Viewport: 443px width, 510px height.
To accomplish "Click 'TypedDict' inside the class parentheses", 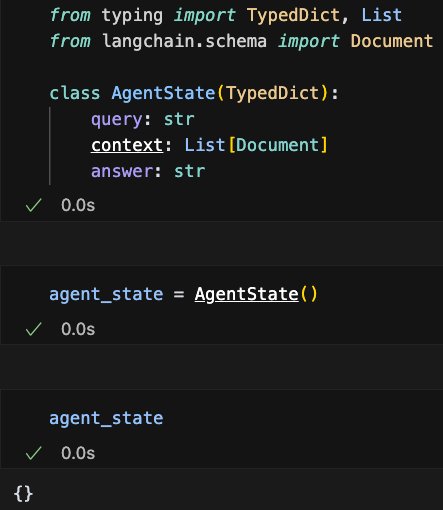I will tap(273, 93).
